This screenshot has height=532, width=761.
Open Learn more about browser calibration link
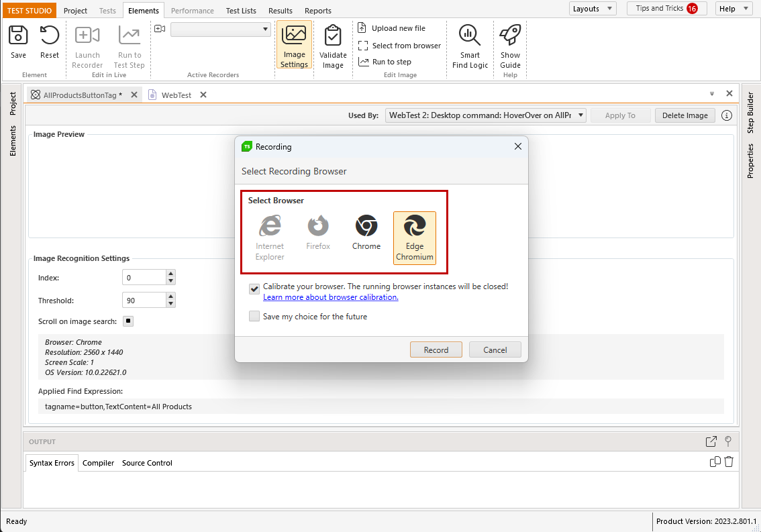click(x=331, y=297)
